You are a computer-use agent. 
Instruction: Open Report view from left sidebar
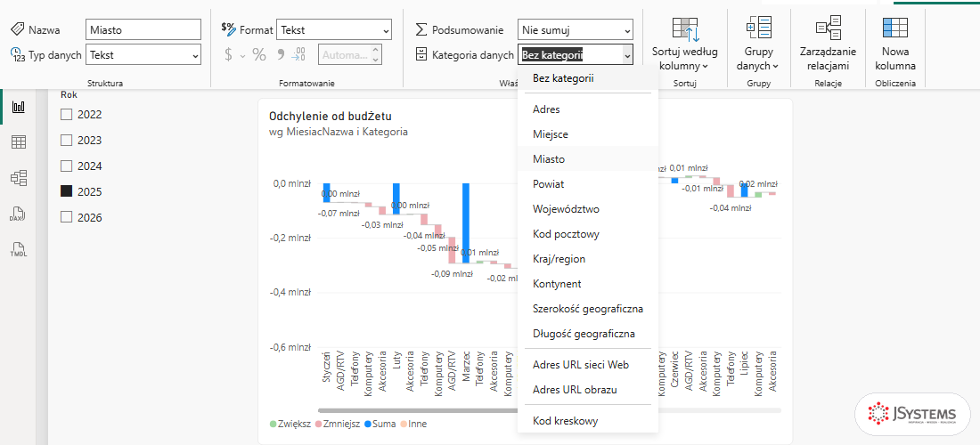click(19, 107)
